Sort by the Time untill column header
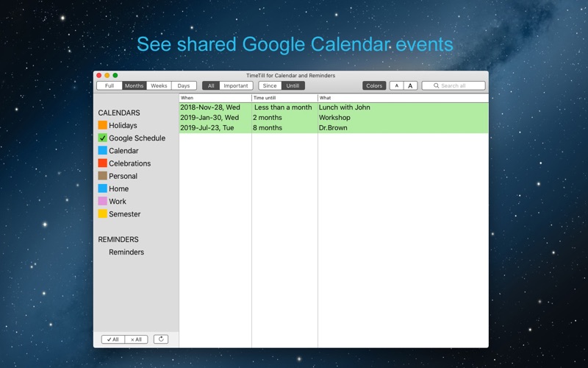The height and width of the screenshot is (368, 588). 284,98
